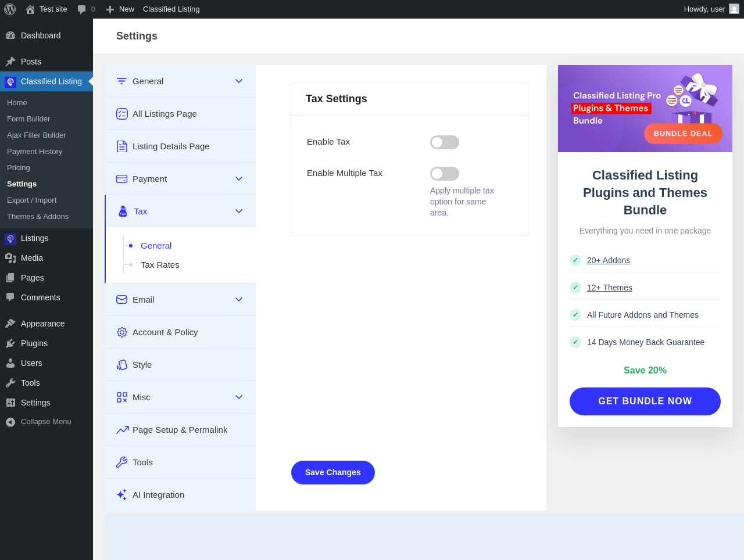Click the BUNDLE DEAL banner button
The width and height of the screenshot is (744, 560).
(x=683, y=134)
